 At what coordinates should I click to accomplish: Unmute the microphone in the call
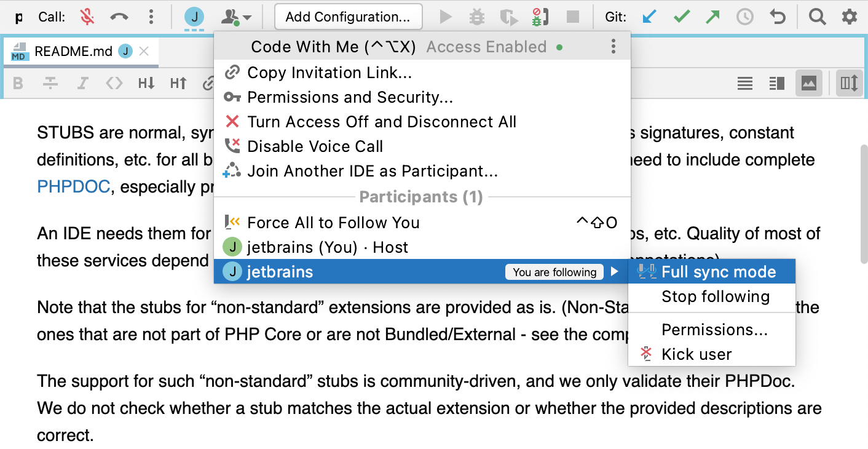(87, 17)
